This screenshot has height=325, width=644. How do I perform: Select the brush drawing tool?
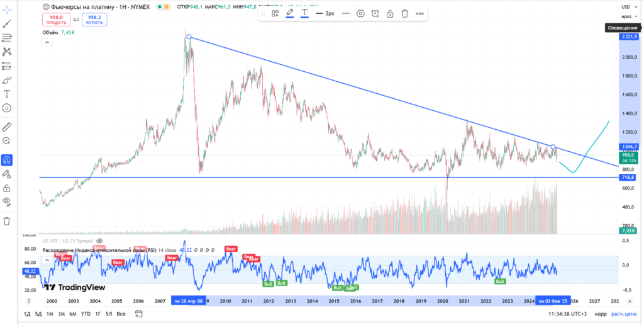coord(6,80)
